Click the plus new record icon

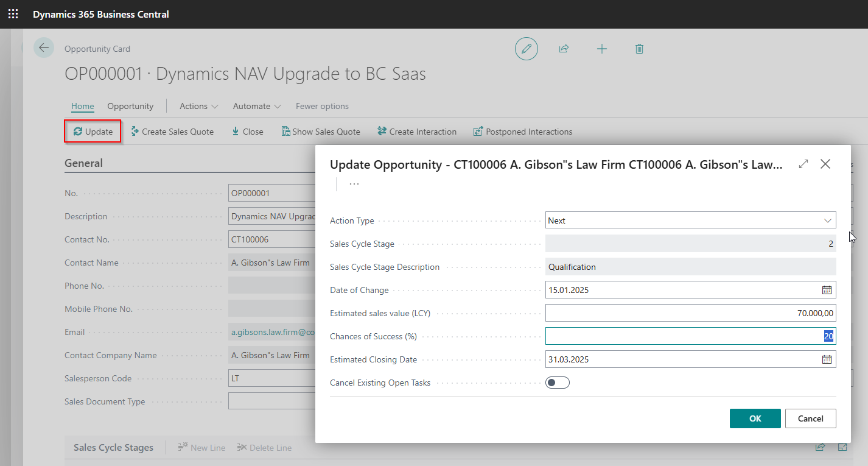point(602,49)
